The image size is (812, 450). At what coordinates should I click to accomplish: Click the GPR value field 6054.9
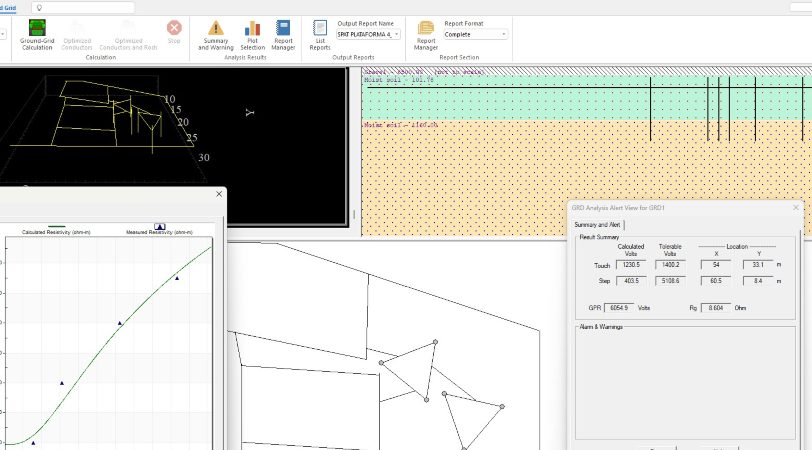(x=619, y=308)
